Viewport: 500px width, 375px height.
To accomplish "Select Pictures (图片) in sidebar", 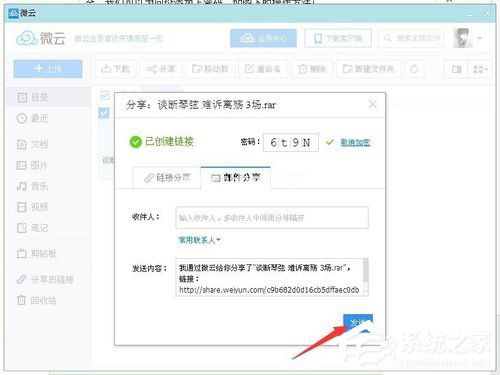I will pos(48,165).
